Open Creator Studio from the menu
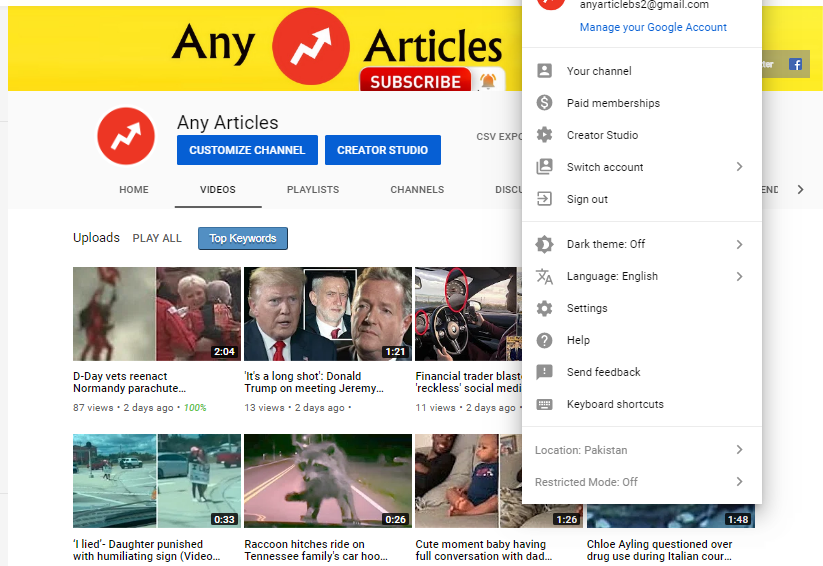 click(x=642, y=135)
